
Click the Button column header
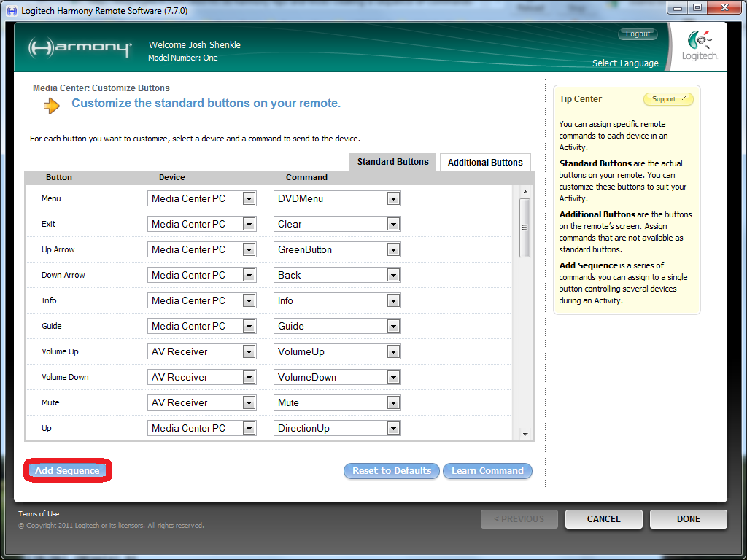click(59, 177)
